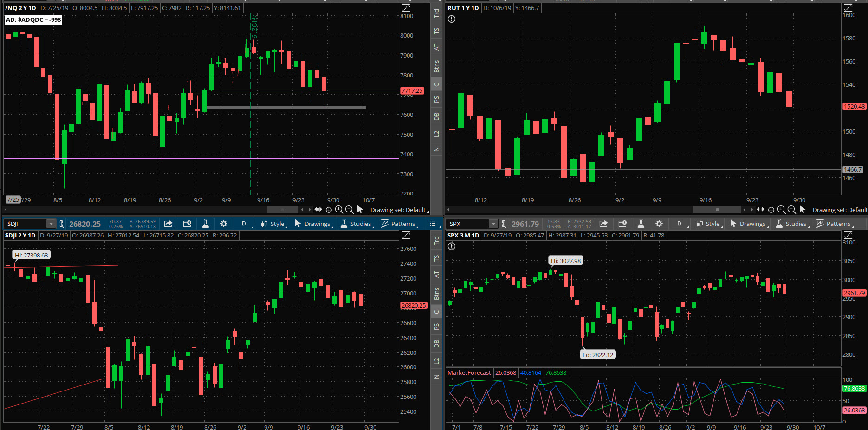Click the /NQ scrollbar left step arrow
Image resolution: width=868 pixels, height=430 pixels.
(302, 210)
